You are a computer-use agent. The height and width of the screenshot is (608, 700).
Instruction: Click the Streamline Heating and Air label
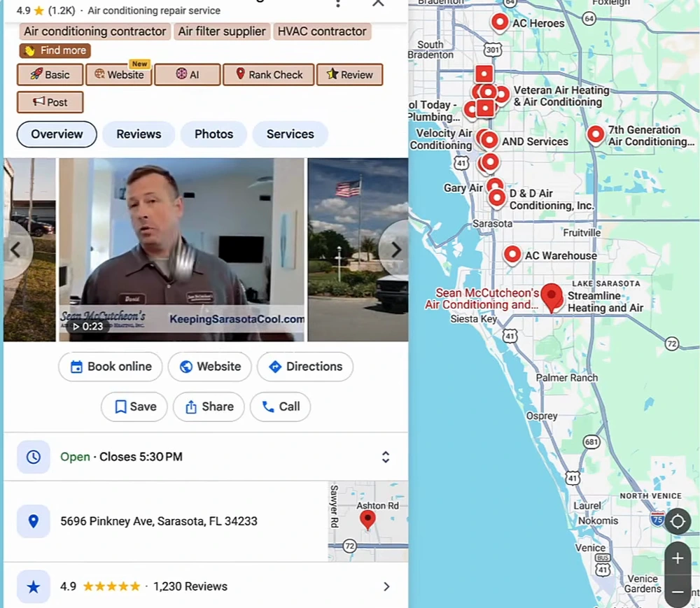click(605, 302)
